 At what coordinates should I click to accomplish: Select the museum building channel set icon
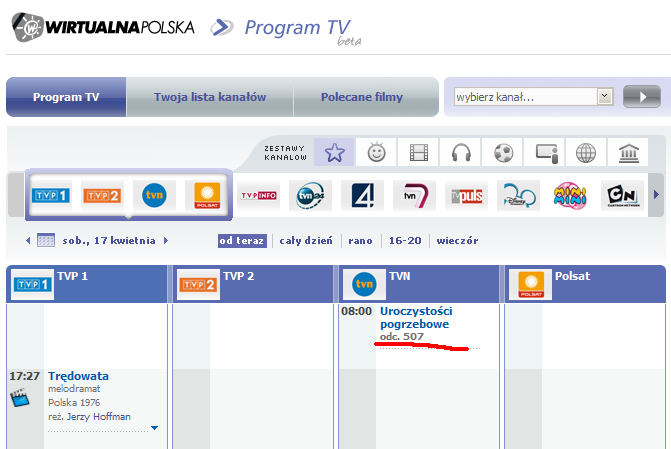click(x=628, y=152)
